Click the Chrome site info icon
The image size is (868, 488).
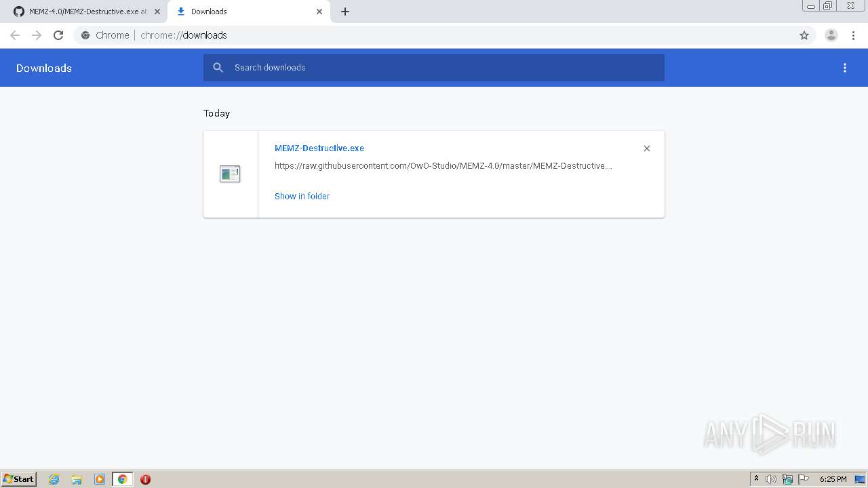click(85, 35)
